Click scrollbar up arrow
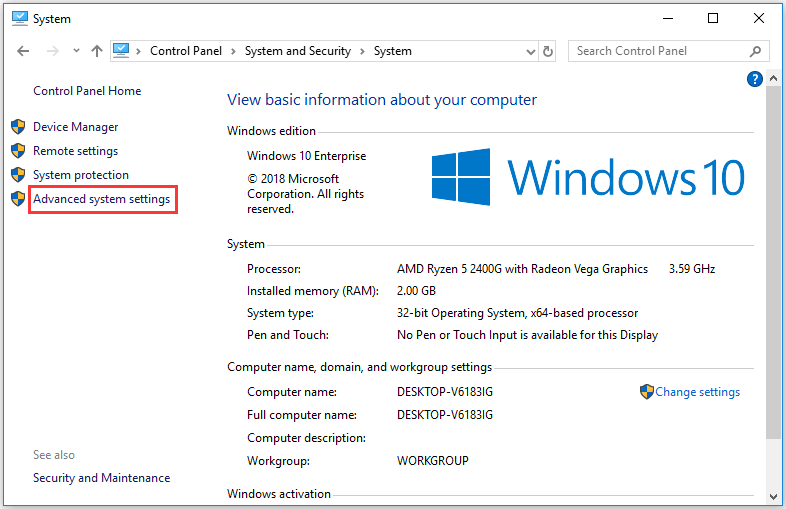Image resolution: width=786 pixels, height=509 pixels. click(773, 79)
